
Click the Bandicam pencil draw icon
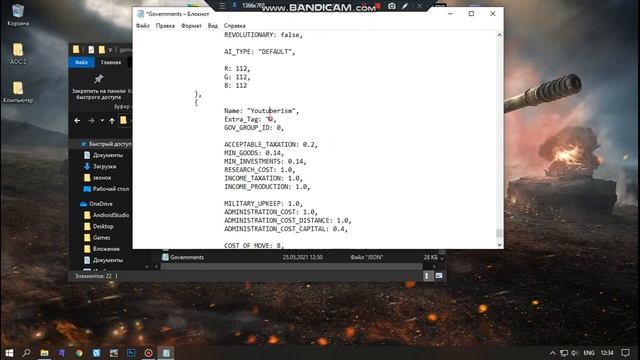click(405, 6)
